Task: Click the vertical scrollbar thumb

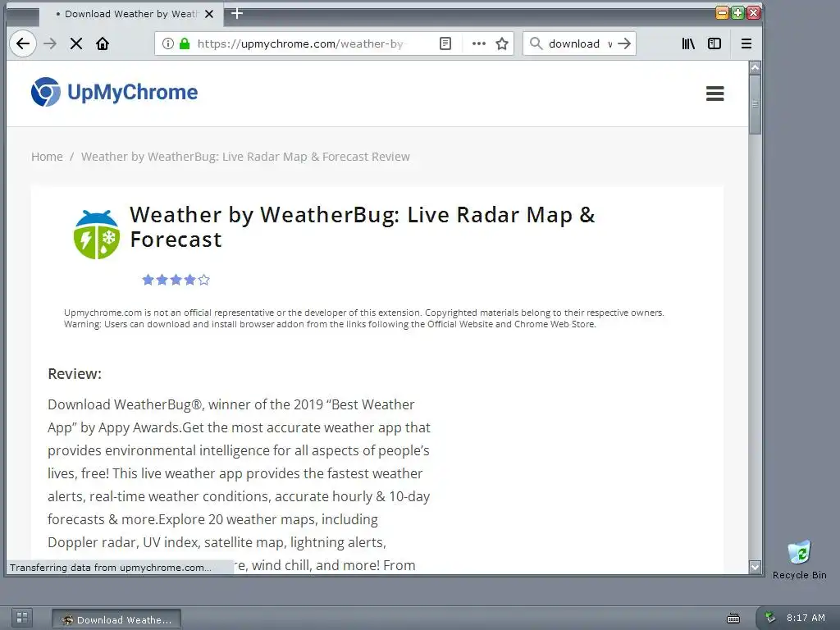Action: [x=755, y=104]
